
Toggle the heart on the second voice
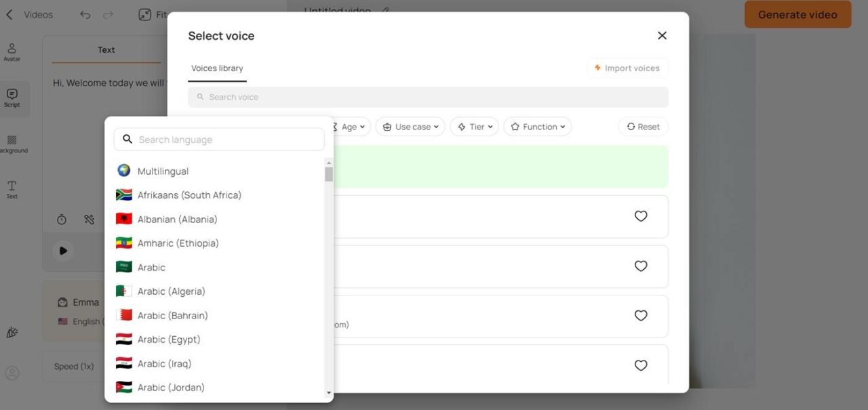640,266
